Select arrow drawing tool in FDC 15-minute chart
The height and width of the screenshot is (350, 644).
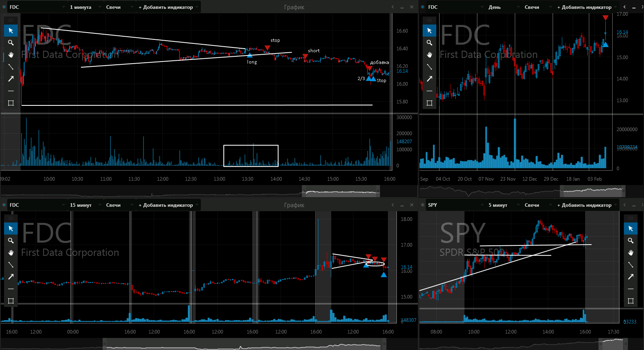(11, 277)
